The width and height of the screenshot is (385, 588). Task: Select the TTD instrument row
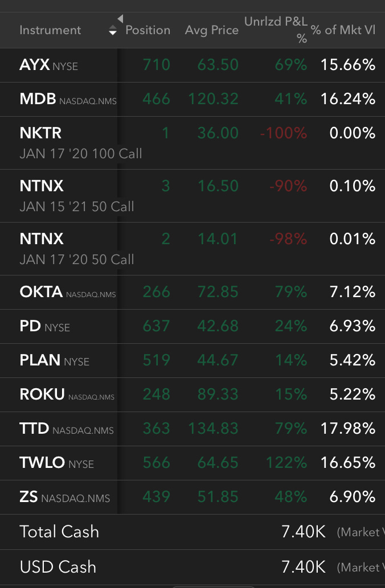[192, 429]
